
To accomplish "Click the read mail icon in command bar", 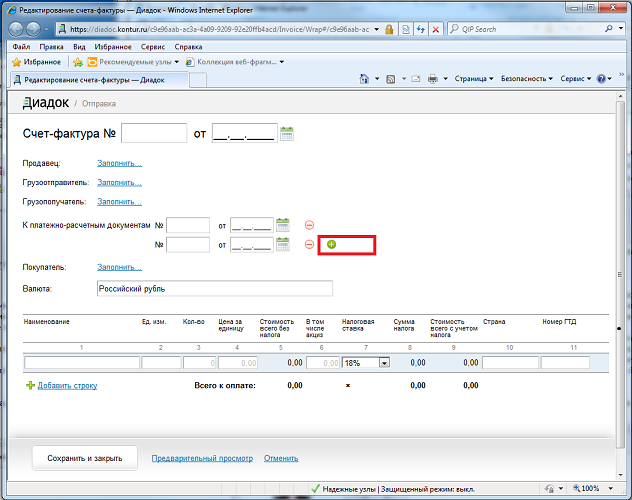I will [416, 79].
